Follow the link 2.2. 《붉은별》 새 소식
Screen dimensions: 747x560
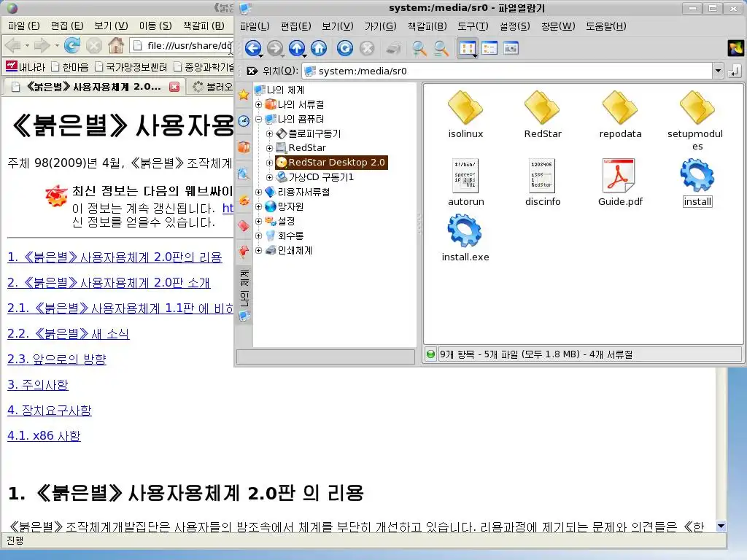[68, 334]
